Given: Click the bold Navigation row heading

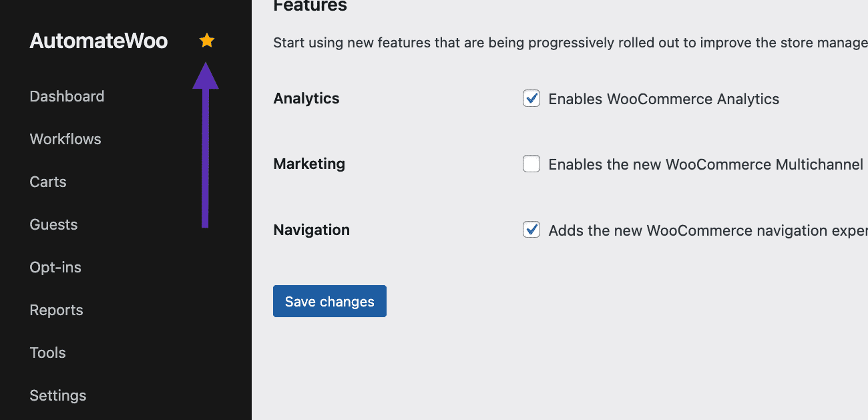Looking at the screenshot, I should (x=312, y=230).
